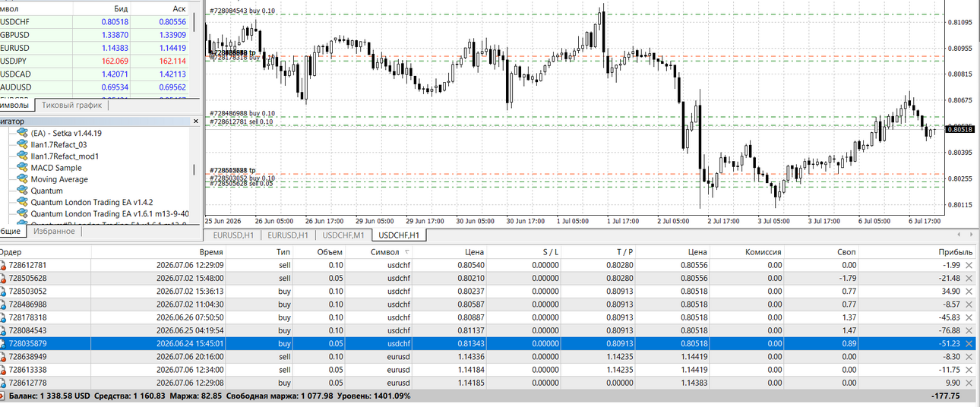Click the order icon for ticket 728638949
Screen dimensions: 980x407
click(3, 357)
